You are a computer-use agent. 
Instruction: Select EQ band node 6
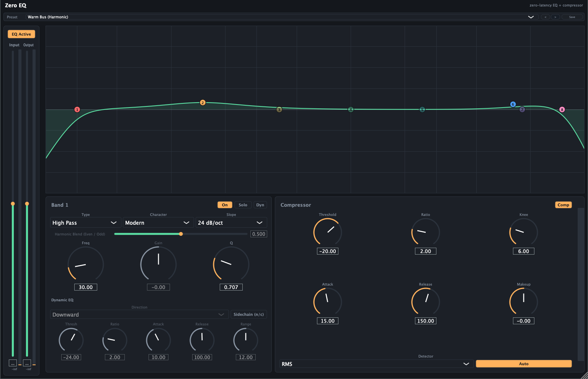click(513, 104)
